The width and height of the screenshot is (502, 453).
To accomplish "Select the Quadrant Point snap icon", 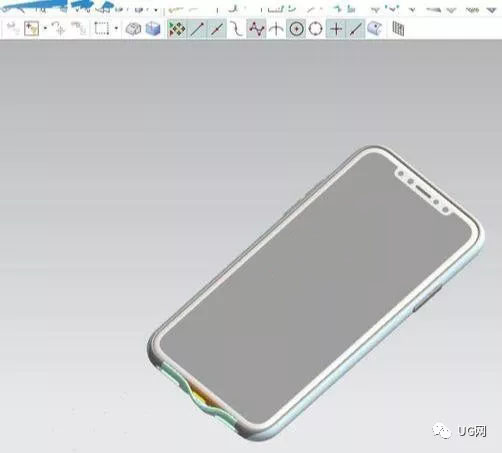I will pos(315,29).
